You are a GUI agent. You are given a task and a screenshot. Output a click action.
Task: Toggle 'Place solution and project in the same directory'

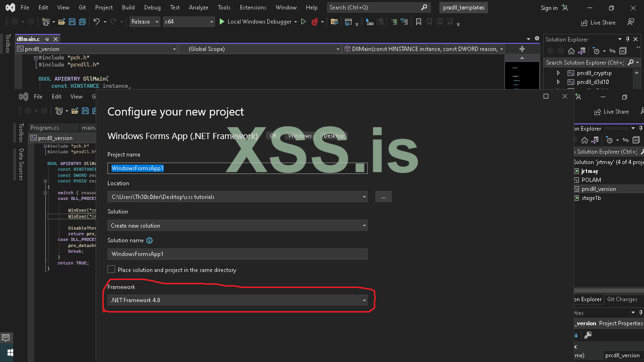point(111,270)
